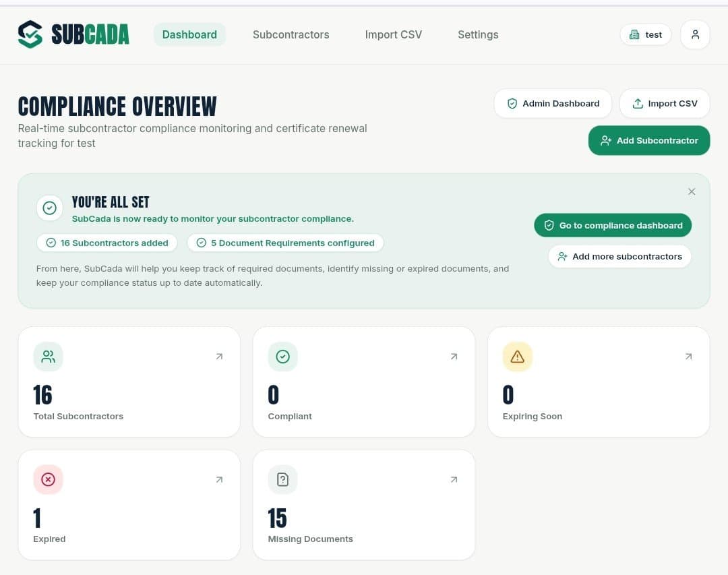This screenshot has width=728, height=575.
Task: Click the 16 total subcontractors count
Action: [x=42, y=395]
